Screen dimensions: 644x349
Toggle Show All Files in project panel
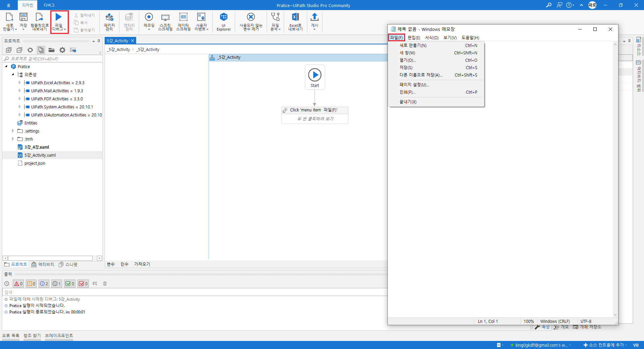pyautogui.click(x=41, y=50)
